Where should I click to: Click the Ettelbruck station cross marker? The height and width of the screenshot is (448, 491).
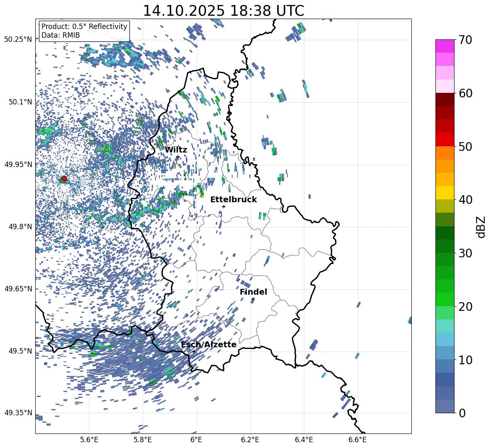(224, 206)
